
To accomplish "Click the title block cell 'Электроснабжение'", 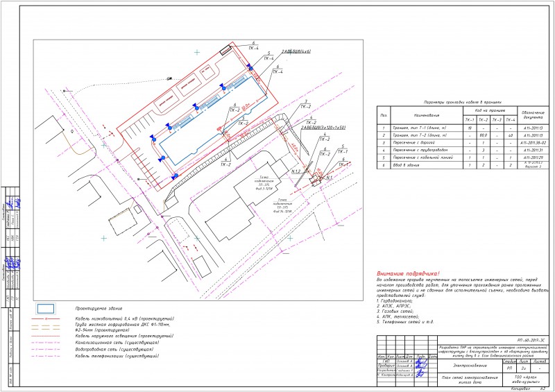I will [x=470, y=366].
